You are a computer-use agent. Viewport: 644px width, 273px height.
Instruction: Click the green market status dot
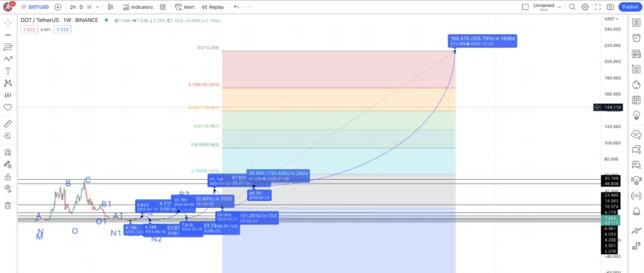[x=106, y=20]
